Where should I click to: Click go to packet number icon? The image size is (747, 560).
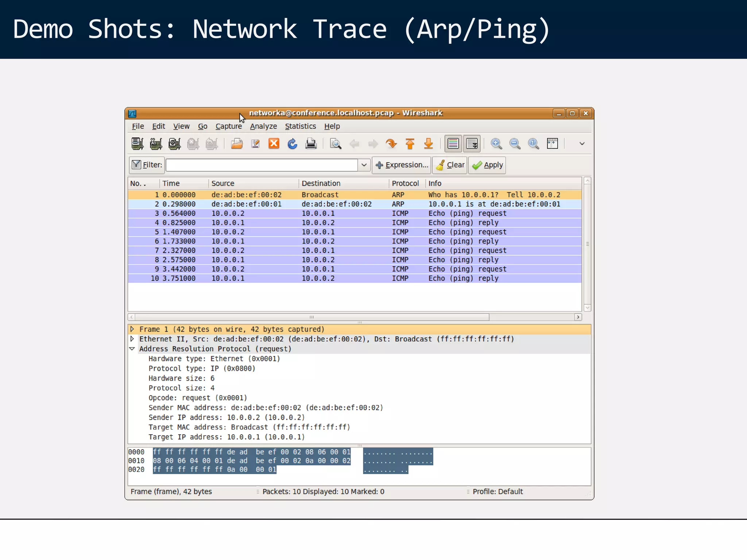391,144
